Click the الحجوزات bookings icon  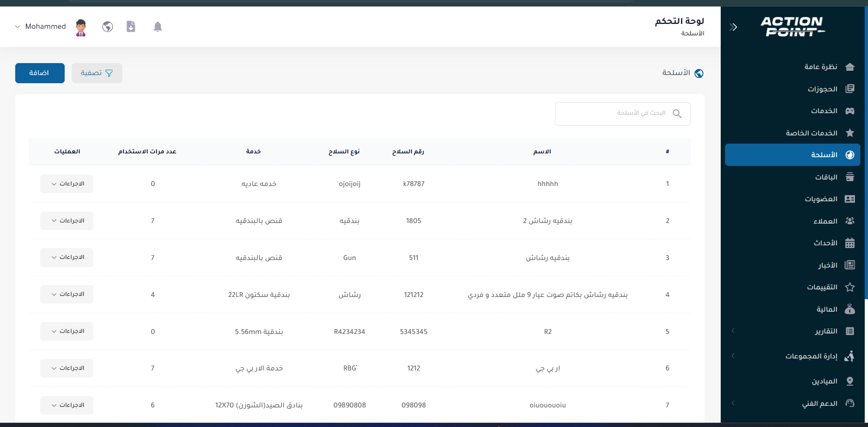(850, 89)
